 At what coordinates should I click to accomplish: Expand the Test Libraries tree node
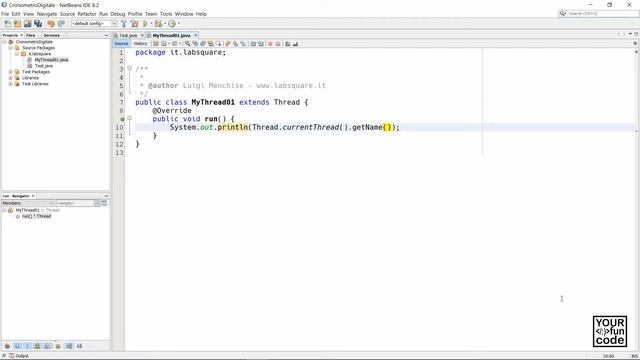(11, 84)
